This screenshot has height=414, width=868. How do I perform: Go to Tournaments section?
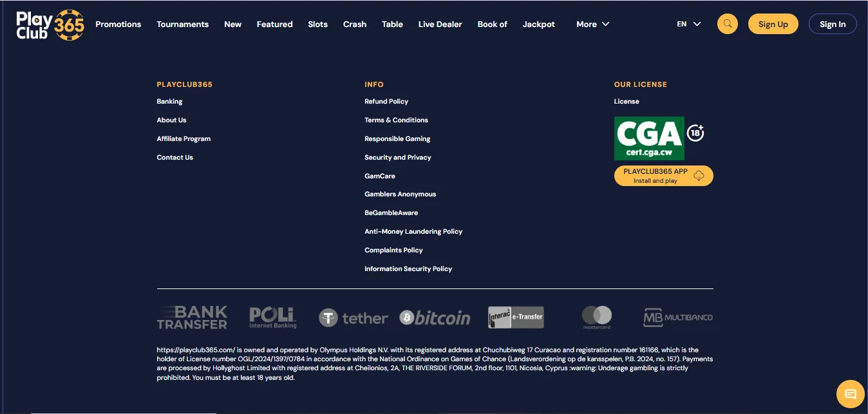click(x=183, y=24)
